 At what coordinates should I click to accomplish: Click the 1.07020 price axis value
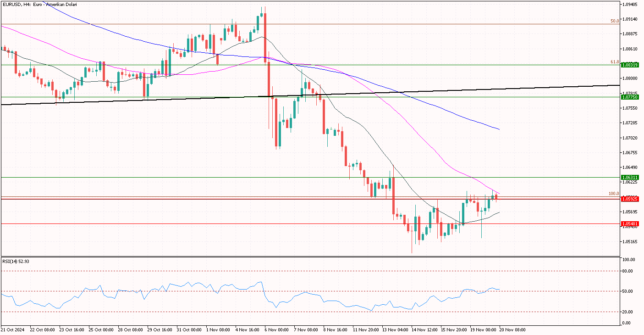[630, 138]
